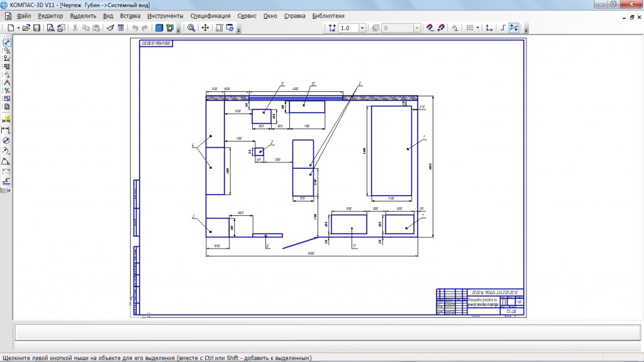644x362 pixels.
Task: Open the Окно menu
Action: [x=270, y=16]
